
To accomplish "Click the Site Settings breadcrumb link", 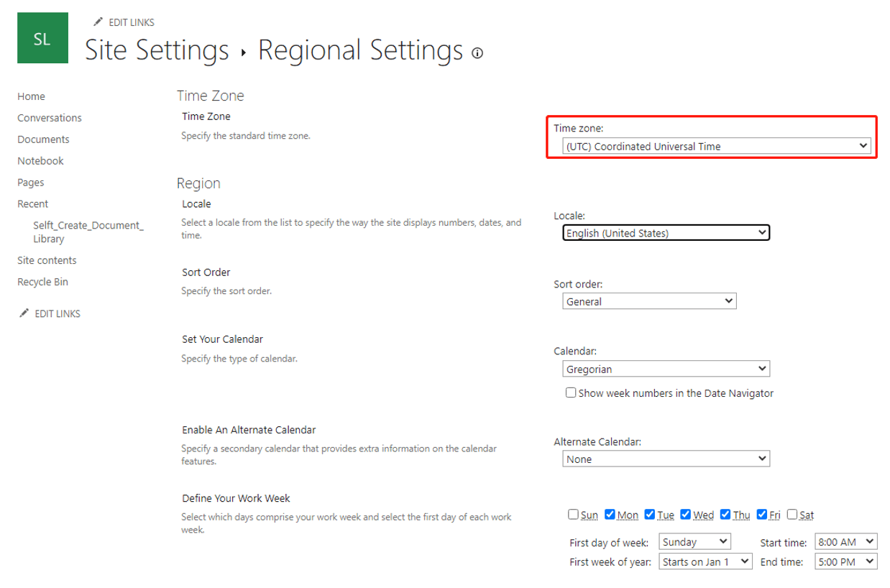I will pyautogui.click(x=157, y=50).
